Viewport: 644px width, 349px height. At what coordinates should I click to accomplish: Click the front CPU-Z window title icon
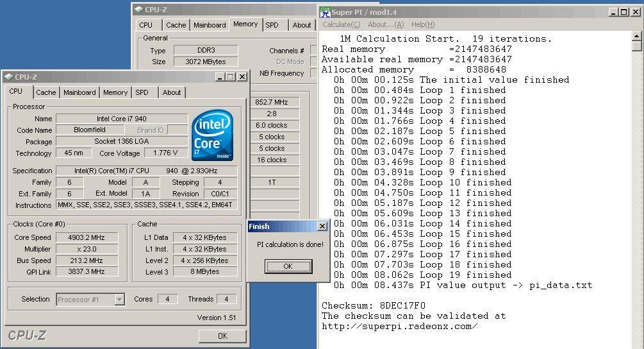point(9,77)
